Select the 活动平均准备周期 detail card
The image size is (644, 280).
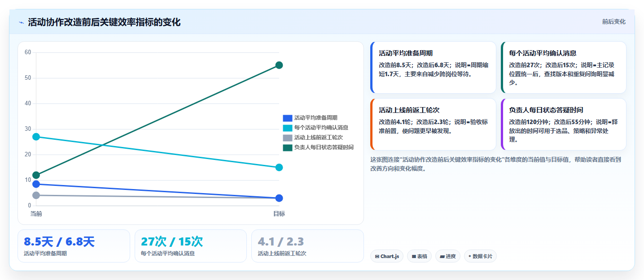pyautogui.click(x=433, y=68)
